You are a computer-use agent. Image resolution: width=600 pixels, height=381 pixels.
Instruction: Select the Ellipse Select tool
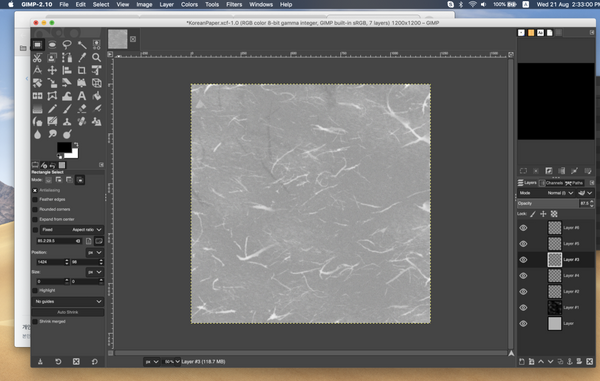coord(52,45)
